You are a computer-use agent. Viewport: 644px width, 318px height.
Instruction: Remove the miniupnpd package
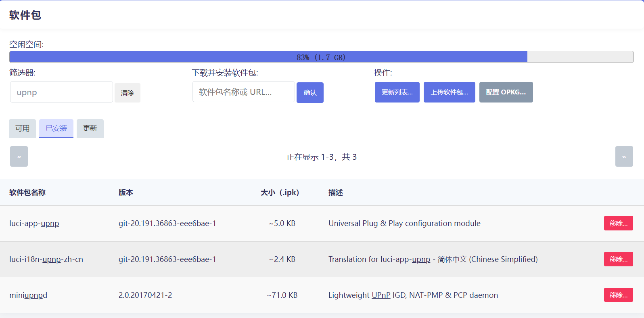618,295
